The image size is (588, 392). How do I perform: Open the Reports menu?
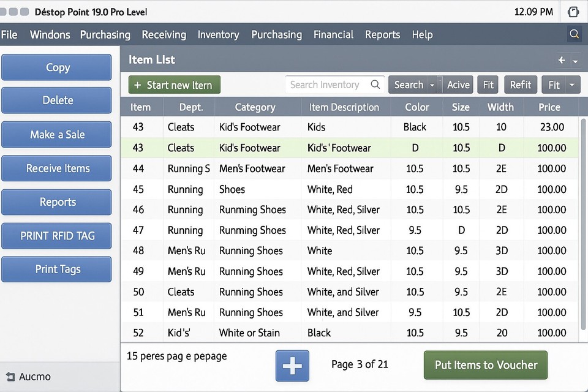(x=382, y=35)
